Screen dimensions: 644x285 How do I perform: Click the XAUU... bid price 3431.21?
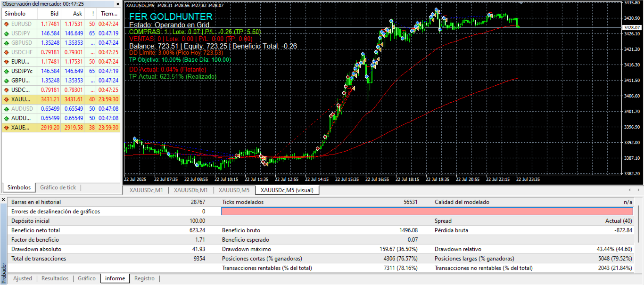tap(50, 99)
